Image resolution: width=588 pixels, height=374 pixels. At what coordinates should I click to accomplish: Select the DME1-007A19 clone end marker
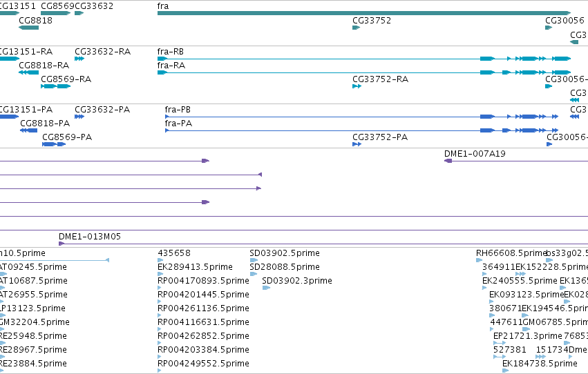coord(448,161)
